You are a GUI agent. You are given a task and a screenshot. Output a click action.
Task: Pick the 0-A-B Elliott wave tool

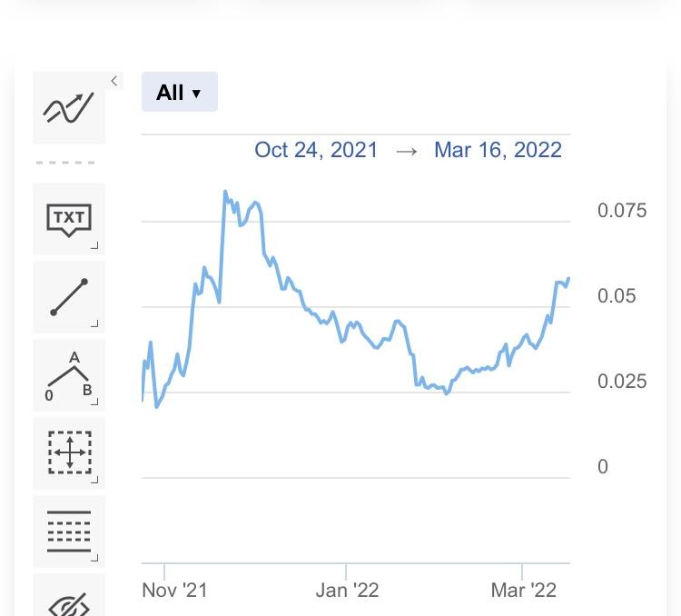pyautogui.click(x=69, y=375)
